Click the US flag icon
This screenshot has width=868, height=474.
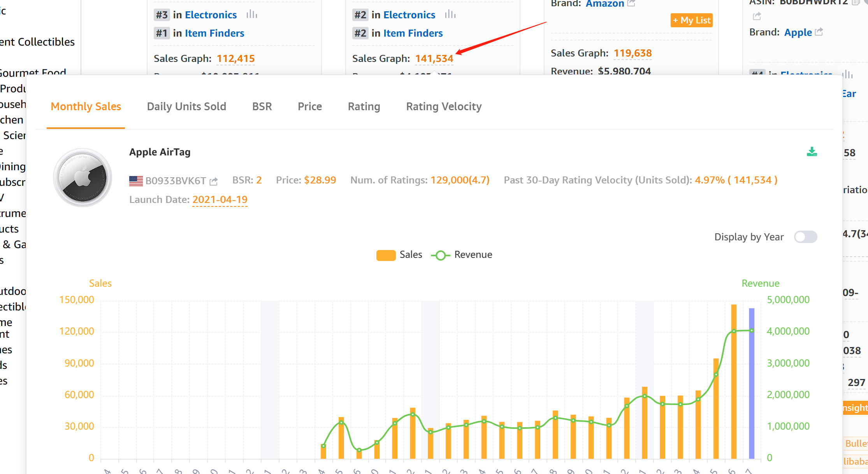click(x=136, y=181)
